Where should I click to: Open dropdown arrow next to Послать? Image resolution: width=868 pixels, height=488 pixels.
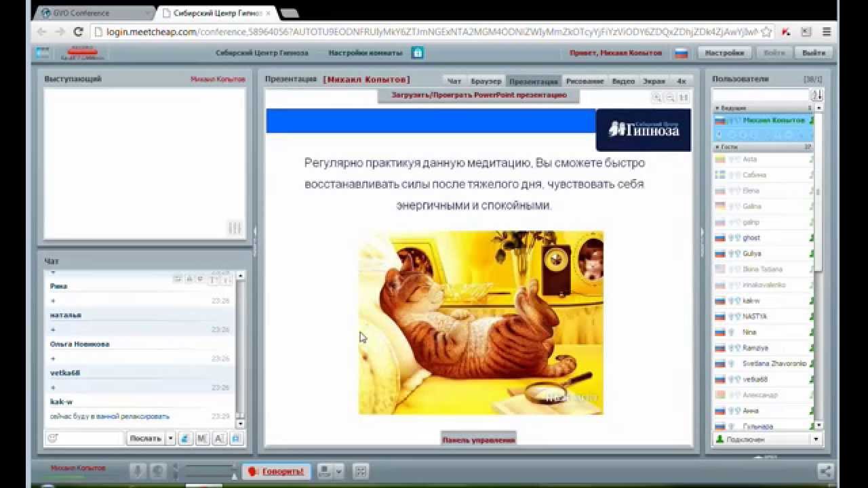pyautogui.click(x=171, y=439)
